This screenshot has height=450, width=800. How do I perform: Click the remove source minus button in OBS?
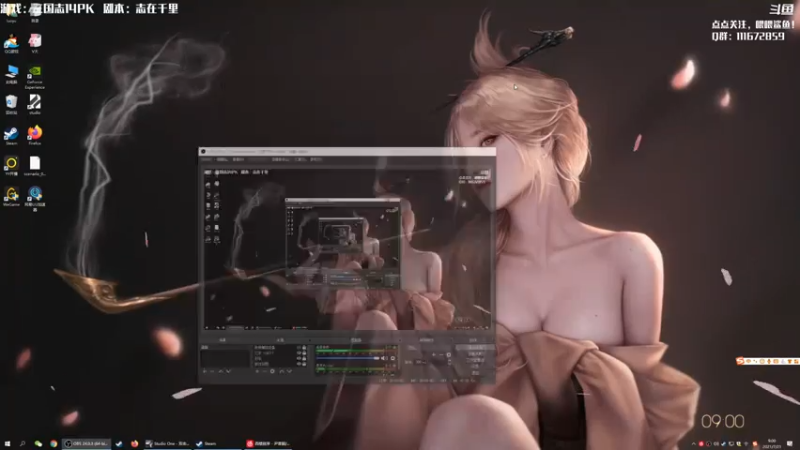coord(264,371)
